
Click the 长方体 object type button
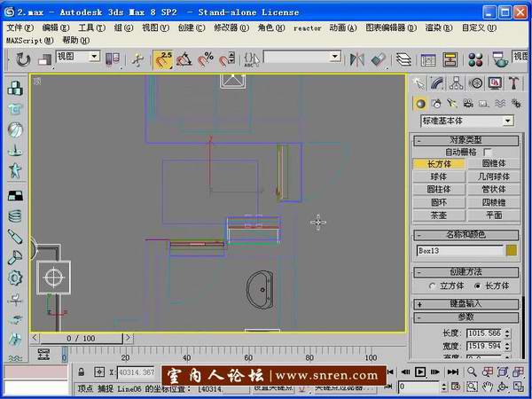[x=439, y=164]
